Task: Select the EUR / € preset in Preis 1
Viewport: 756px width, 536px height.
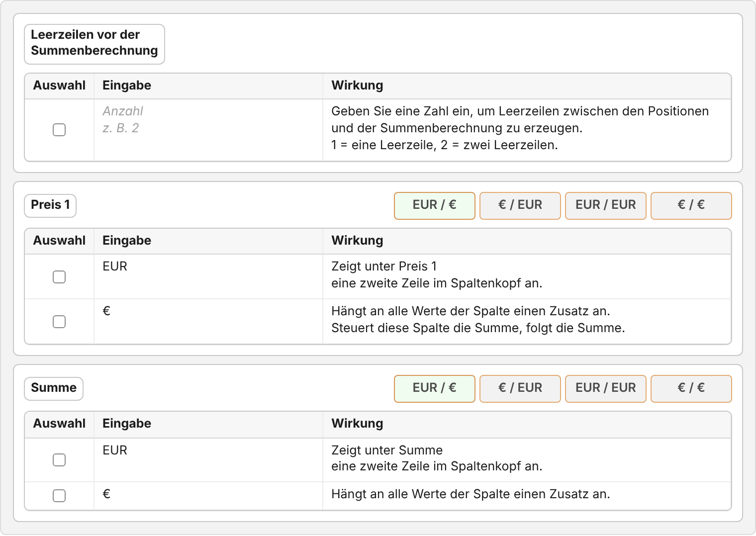Action: point(435,206)
